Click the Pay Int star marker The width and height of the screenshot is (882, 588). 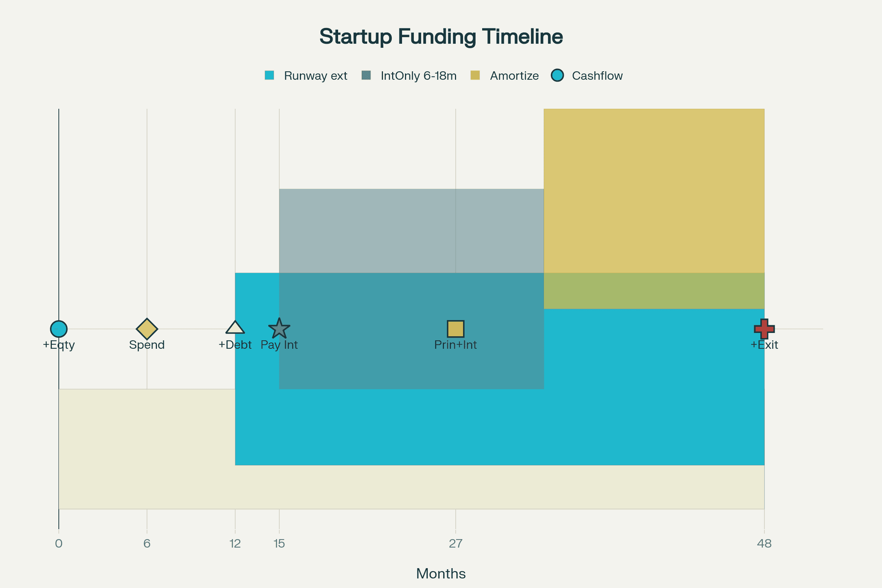279,329
